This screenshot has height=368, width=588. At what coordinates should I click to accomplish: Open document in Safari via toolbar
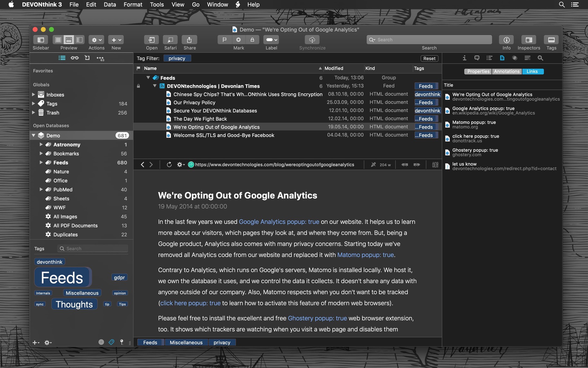(x=170, y=40)
